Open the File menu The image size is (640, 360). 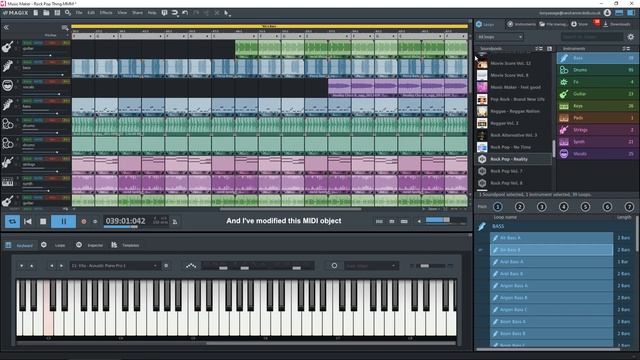pos(79,13)
